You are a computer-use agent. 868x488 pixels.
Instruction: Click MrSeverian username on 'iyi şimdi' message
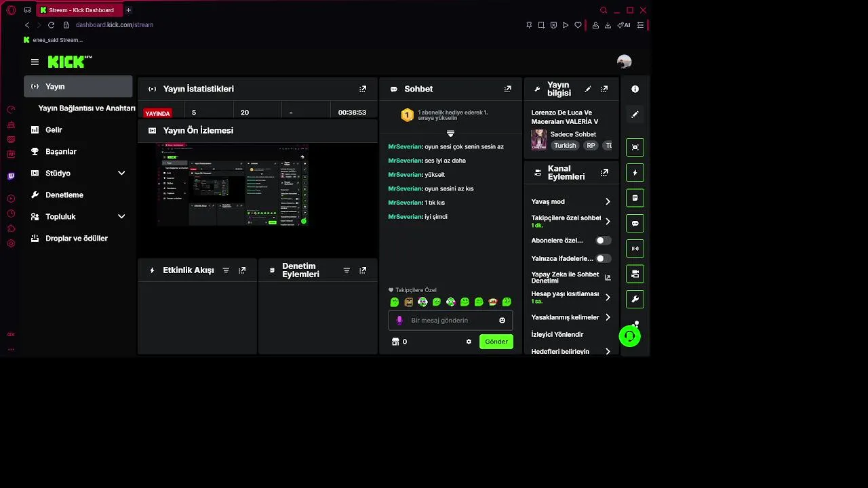coord(405,217)
